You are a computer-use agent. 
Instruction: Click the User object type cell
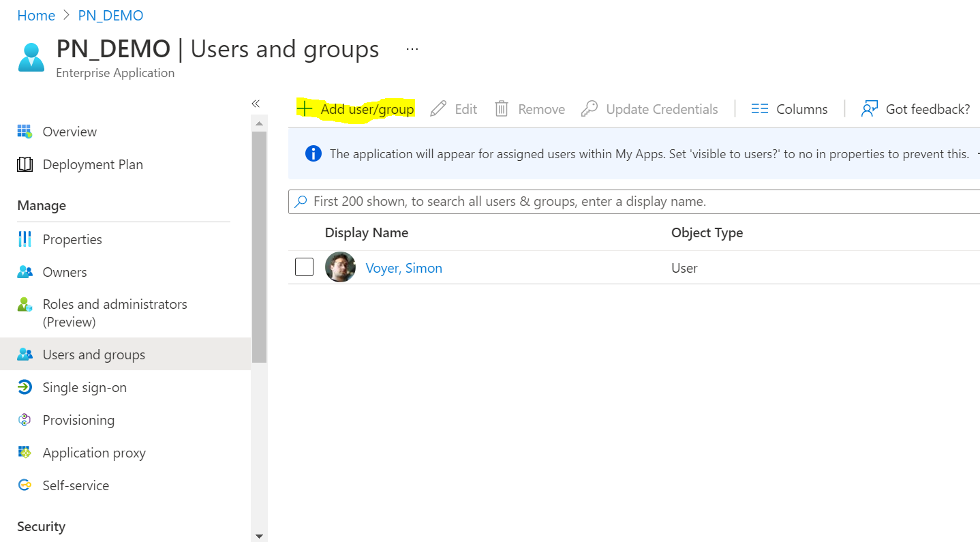pyautogui.click(x=684, y=268)
